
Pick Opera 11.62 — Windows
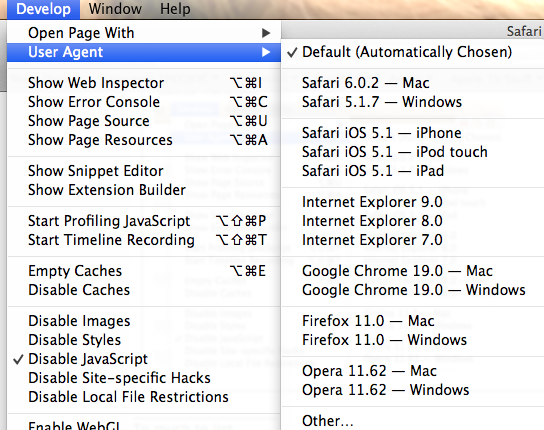pos(413,390)
